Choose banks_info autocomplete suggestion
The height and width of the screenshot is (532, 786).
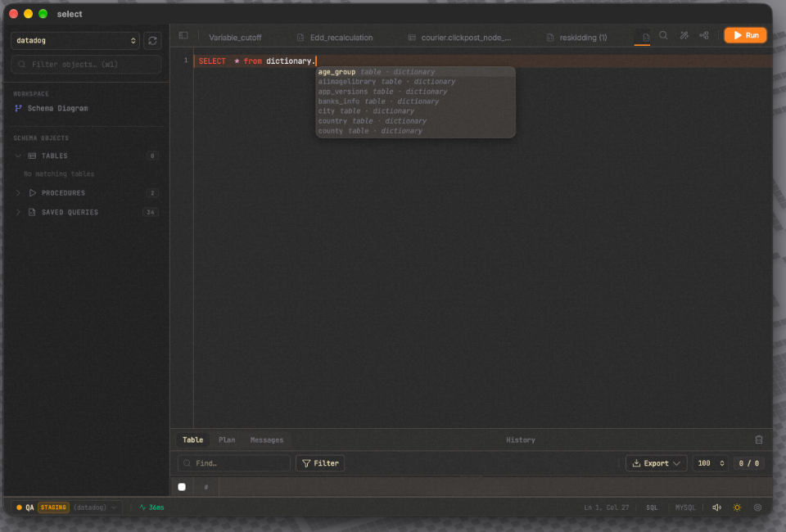(x=415, y=101)
